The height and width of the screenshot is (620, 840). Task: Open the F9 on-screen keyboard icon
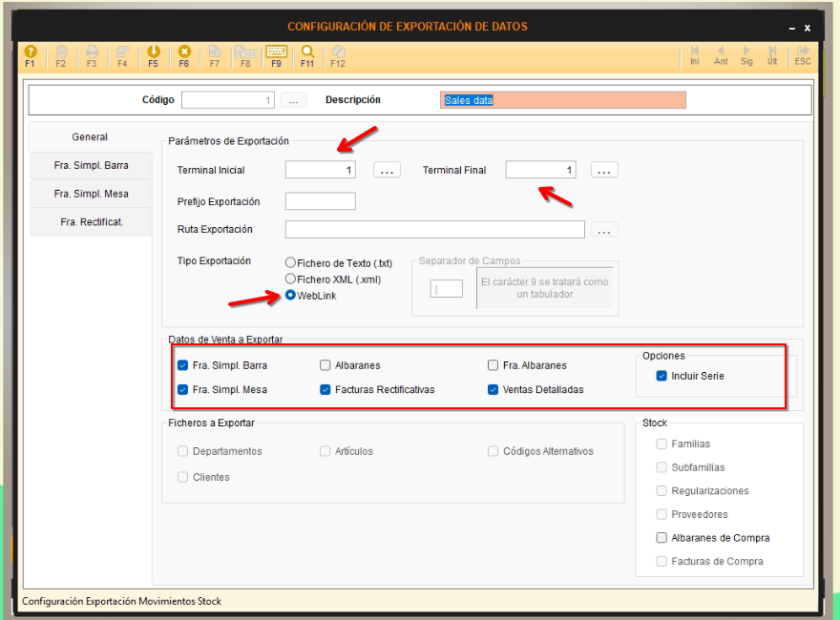[x=276, y=54]
